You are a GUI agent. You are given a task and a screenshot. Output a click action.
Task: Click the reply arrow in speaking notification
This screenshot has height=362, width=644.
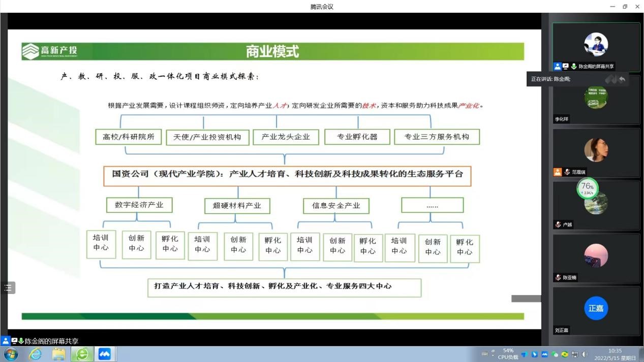click(x=622, y=79)
